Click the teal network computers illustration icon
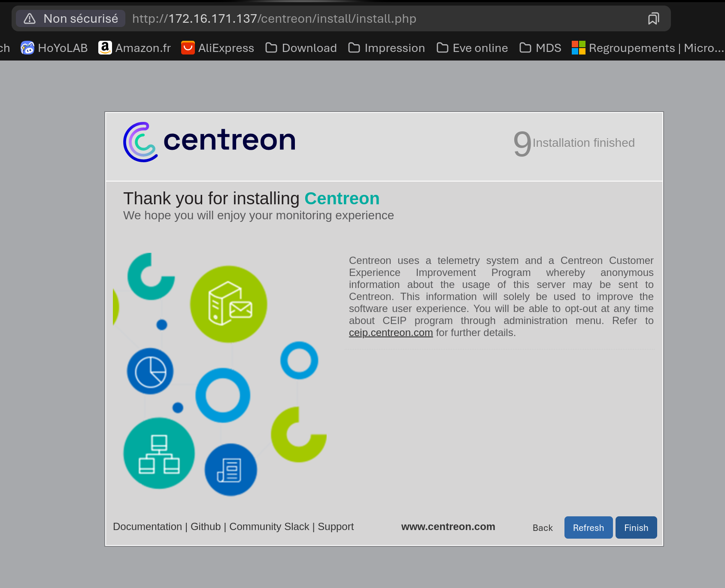The width and height of the screenshot is (725, 588). pos(159,453)
